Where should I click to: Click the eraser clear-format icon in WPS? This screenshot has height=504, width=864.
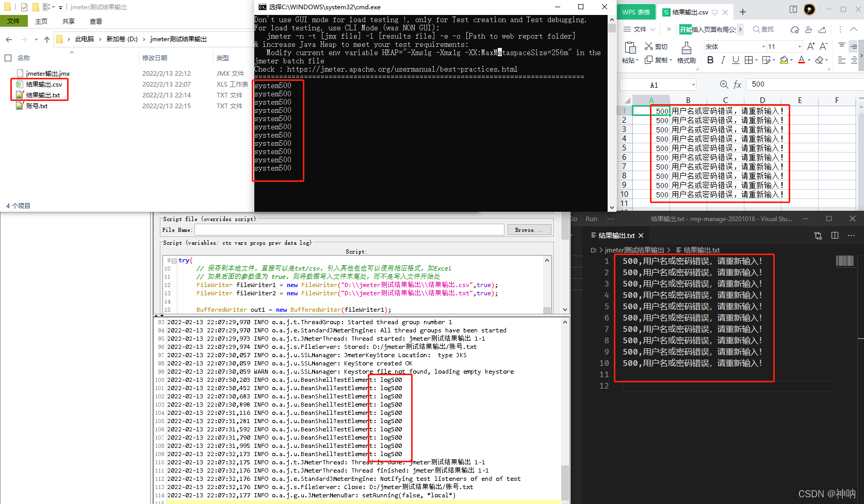[x=819, y=60]
